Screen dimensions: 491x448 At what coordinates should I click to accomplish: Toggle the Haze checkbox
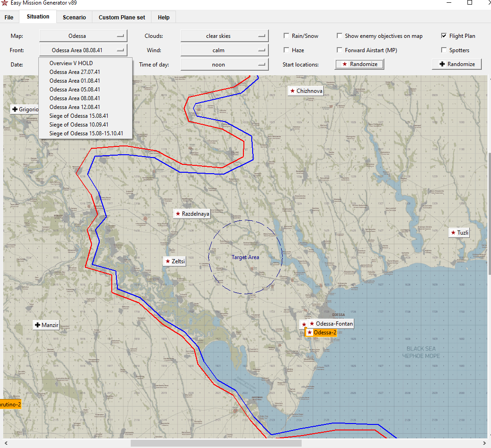click(287, 50)
